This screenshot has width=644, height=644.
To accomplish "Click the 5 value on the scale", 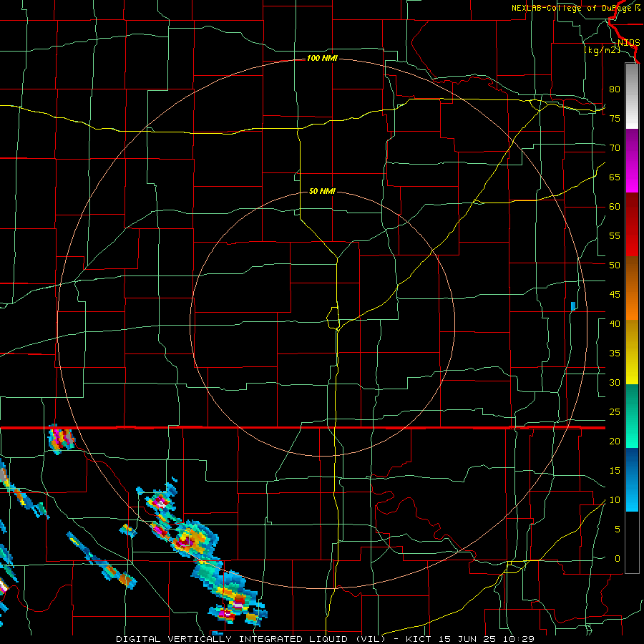I will pyautogui.click(x=618, y=529).
